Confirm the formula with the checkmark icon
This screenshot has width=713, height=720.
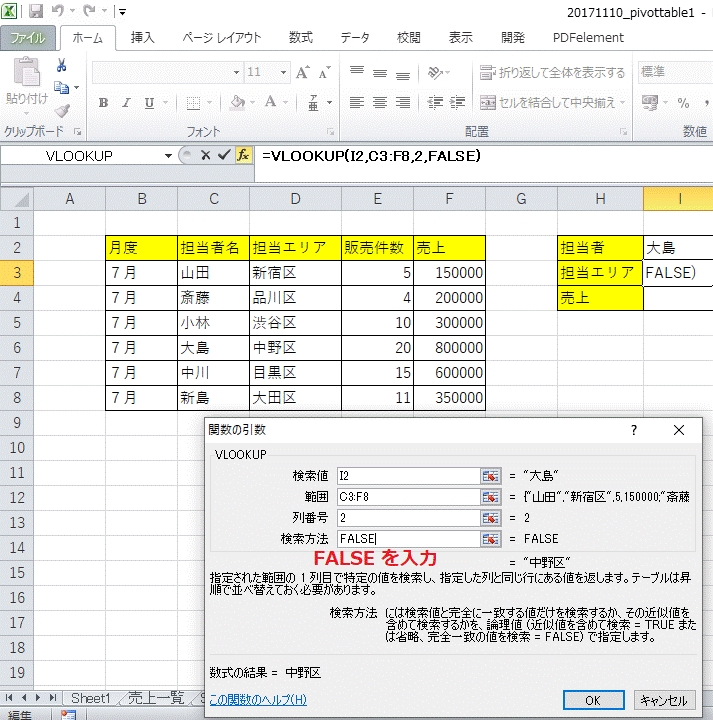click(223, 155)
